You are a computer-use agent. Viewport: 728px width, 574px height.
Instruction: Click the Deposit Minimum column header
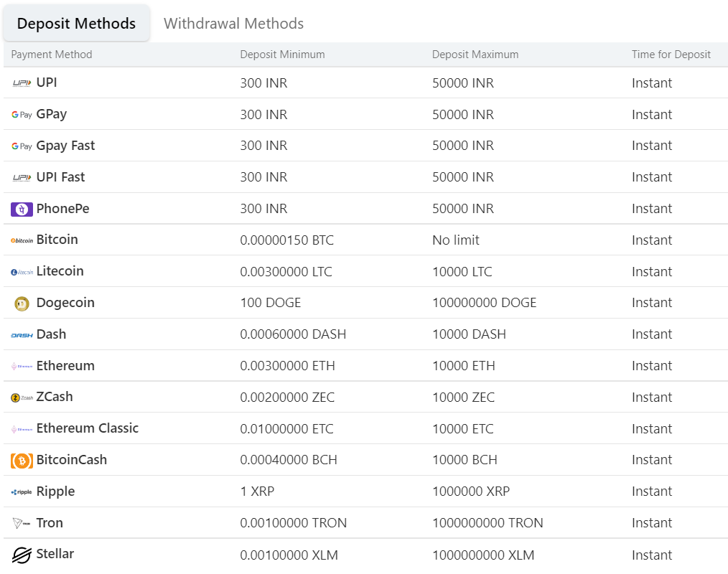point(282,55)
